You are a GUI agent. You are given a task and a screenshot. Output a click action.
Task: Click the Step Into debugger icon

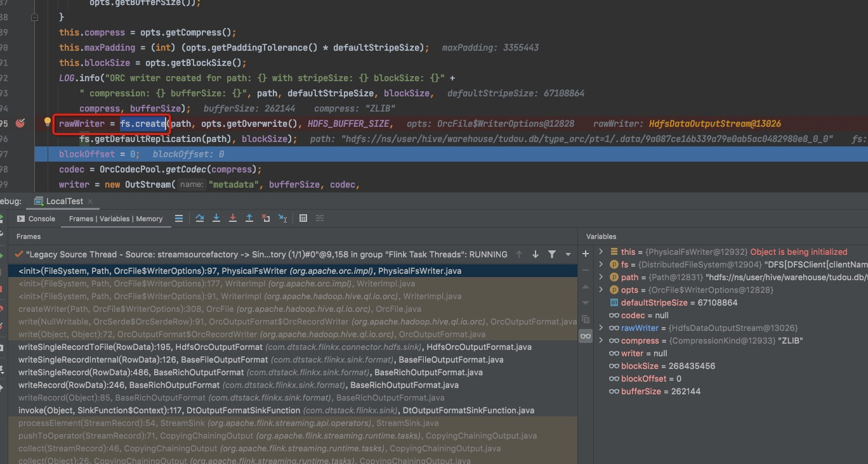click(x=216, y=218)
